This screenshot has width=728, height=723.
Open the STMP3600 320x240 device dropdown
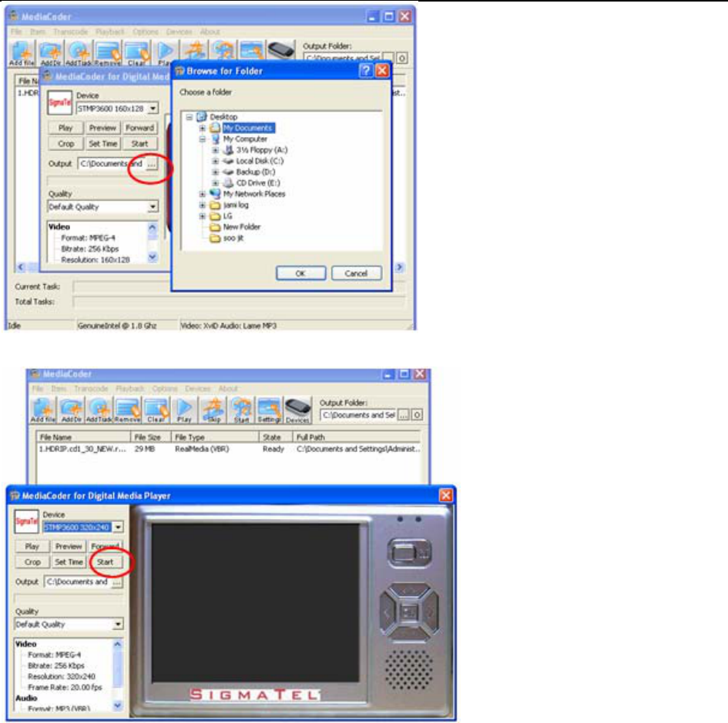coord(119,527)
